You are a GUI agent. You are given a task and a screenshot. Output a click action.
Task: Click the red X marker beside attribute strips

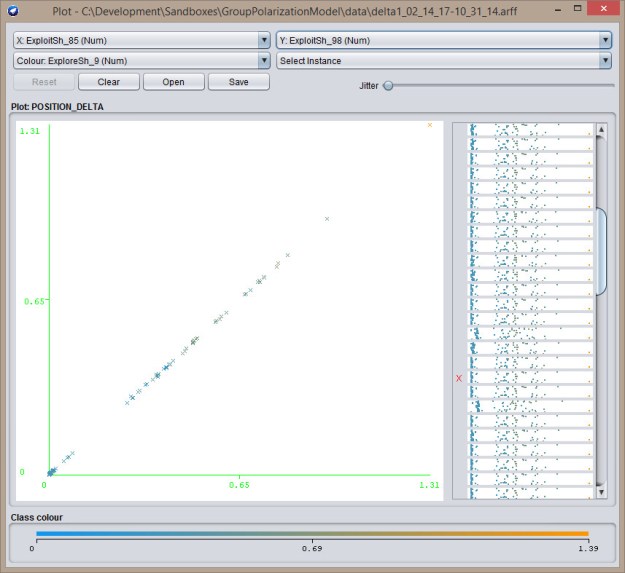click(459, 379)
